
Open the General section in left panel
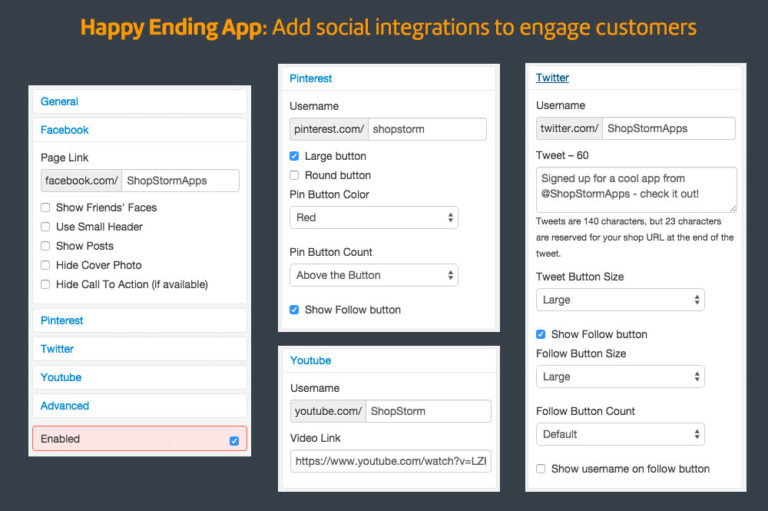tap(59, 102)
